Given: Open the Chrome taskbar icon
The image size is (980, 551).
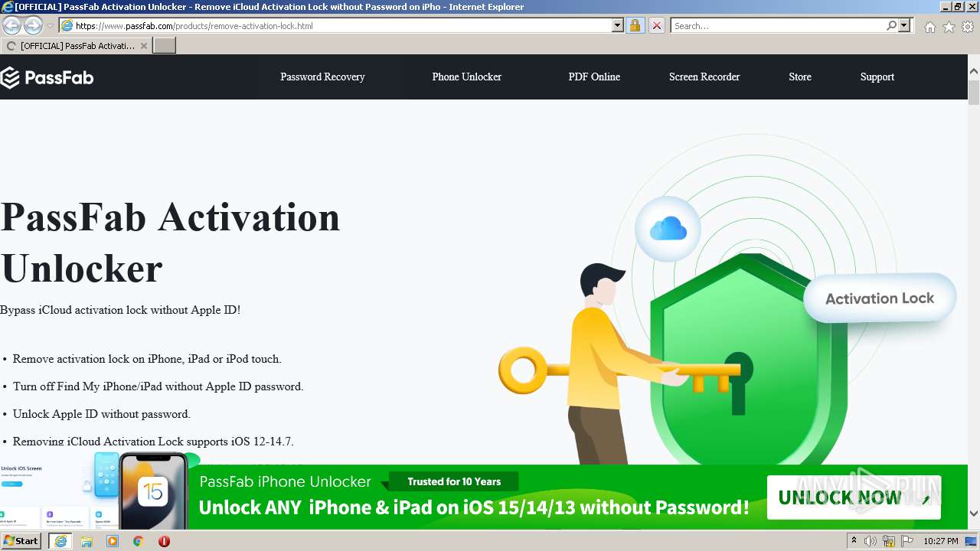Looking at the screenshot, I should point(139,541).
